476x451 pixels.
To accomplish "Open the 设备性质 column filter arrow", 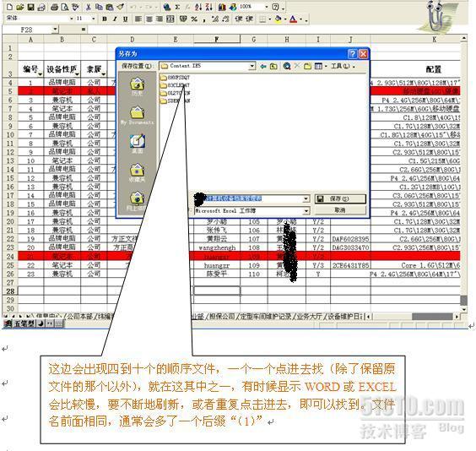I will point(78,73).
